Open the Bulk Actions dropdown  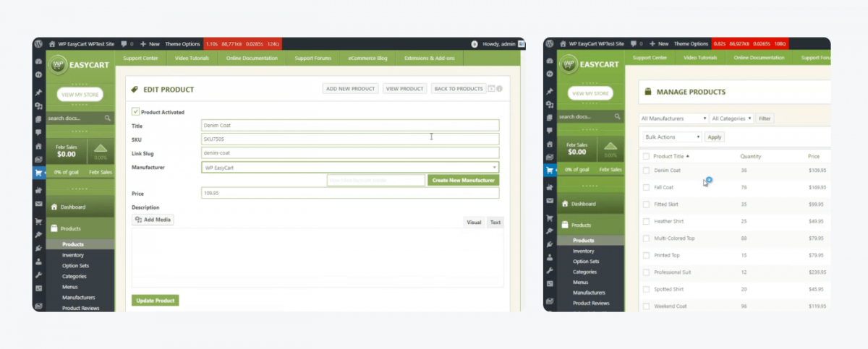pyautogui.click(x=671, y=137)
